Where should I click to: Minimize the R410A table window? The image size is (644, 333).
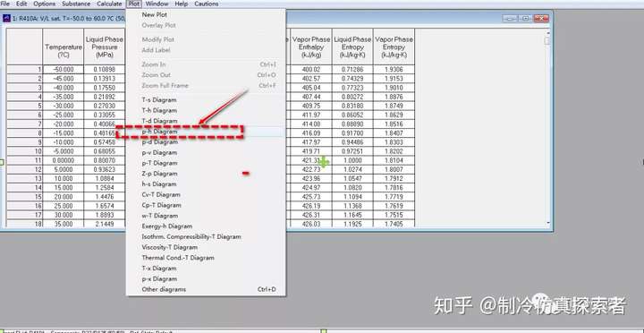tap(510, 19)
